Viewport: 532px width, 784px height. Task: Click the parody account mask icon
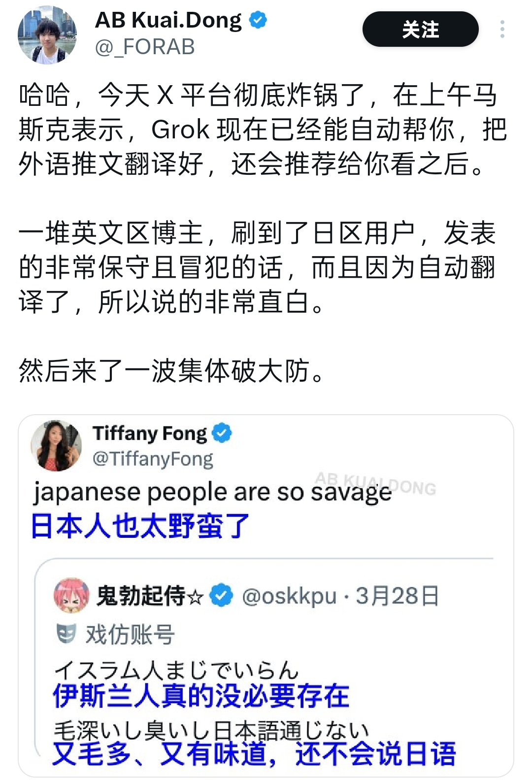[x=66, y=633]
